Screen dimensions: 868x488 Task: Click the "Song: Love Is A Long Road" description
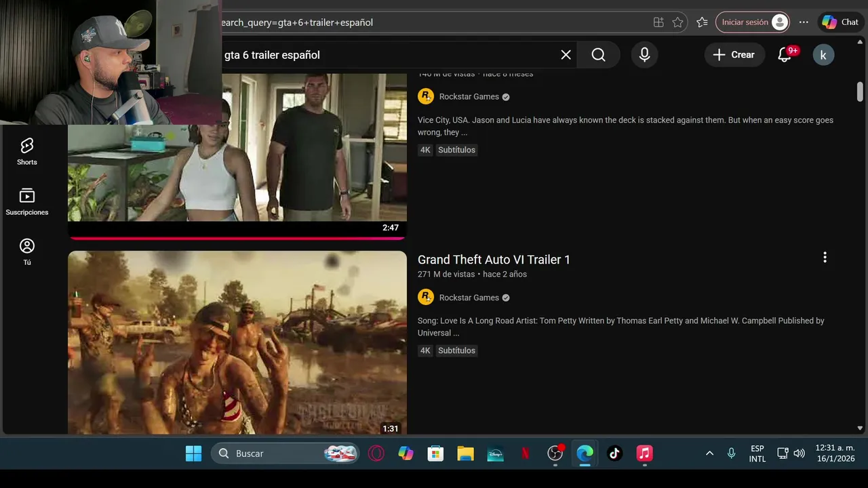[620, 327]
